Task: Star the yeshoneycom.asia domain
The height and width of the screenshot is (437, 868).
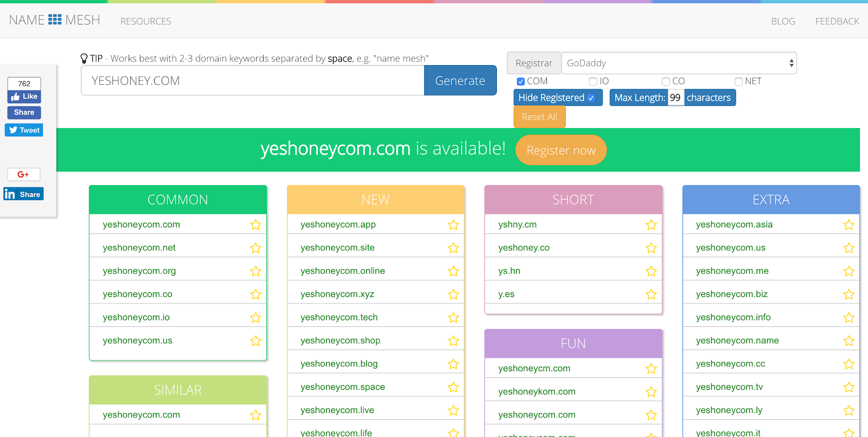Action: (849, 225)
